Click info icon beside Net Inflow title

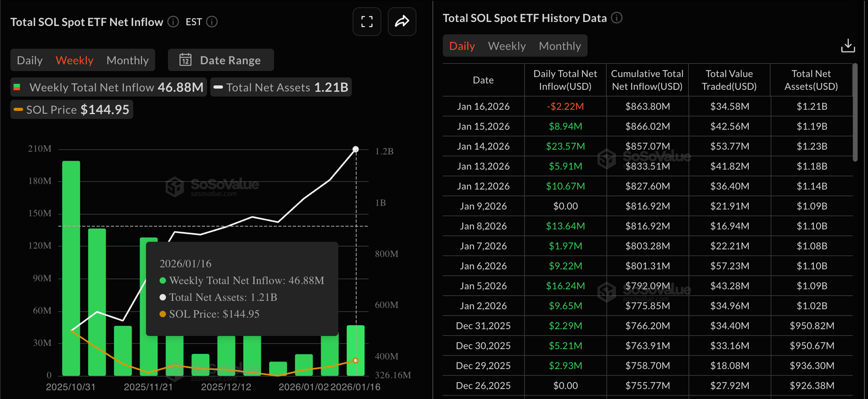(x=173, y=22)
